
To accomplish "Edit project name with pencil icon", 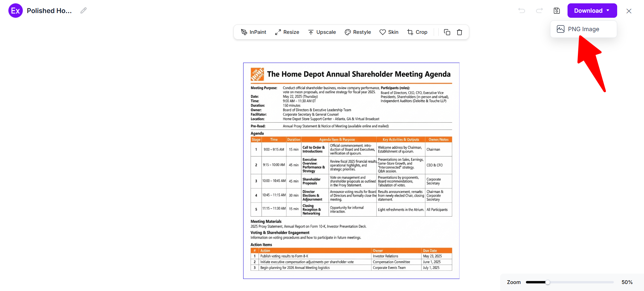I will pos(84,11).
